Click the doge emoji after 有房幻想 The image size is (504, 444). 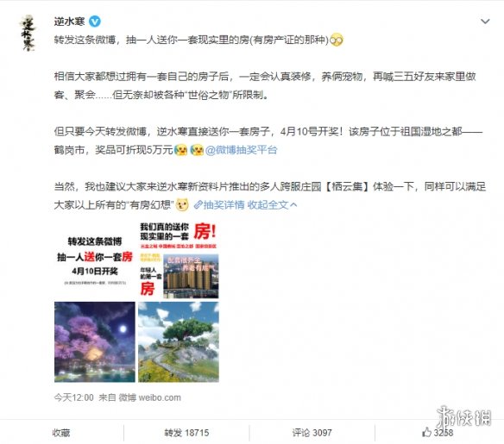(x=182, y=205)
